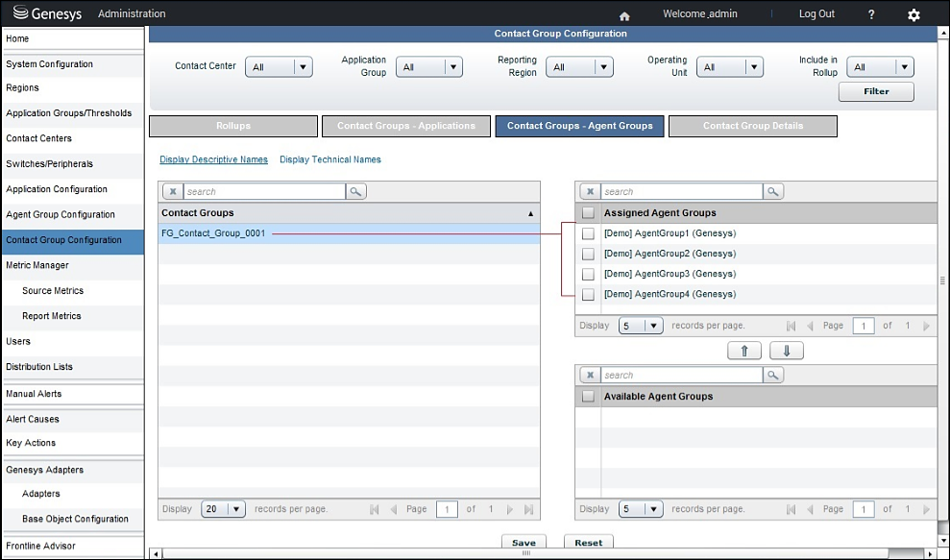This screenshot has width=950, height=560.
Task: Go to first page of Contact Groups
Action: (375, 510)
